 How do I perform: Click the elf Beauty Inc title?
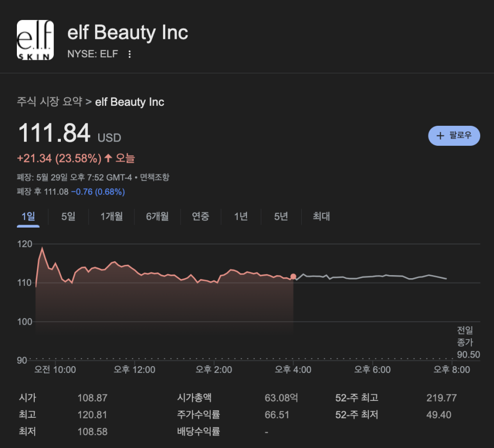(128, 32)
